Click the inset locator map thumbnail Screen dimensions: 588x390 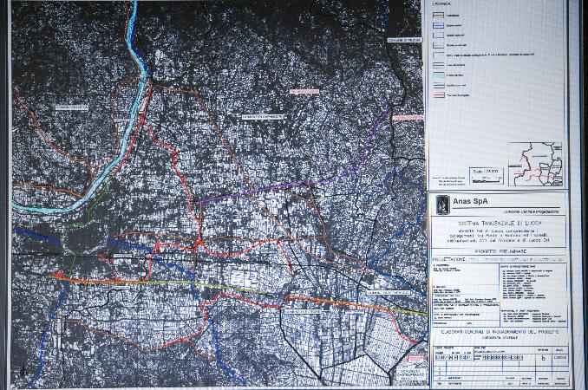(x=534, y=162)
